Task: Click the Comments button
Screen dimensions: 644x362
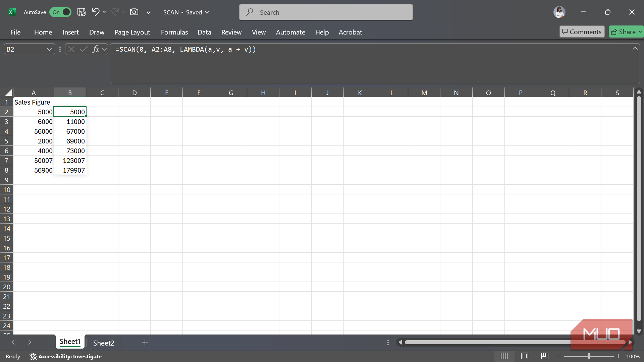Action: click(x=582, y=32)
